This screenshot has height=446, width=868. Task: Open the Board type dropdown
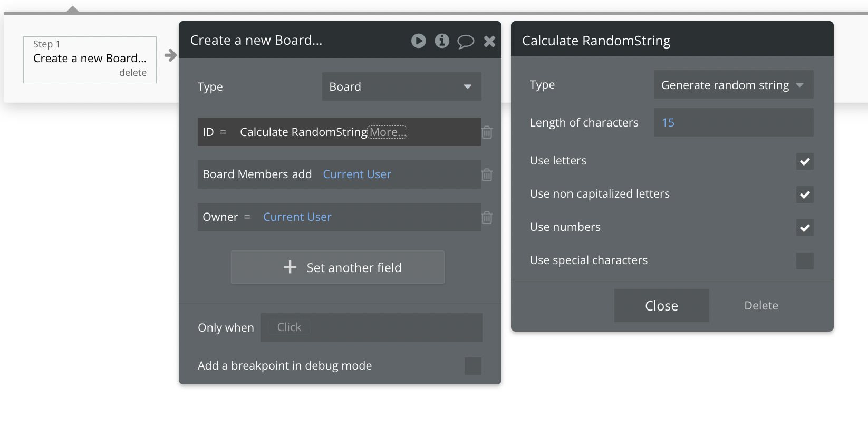click(401, 86)
